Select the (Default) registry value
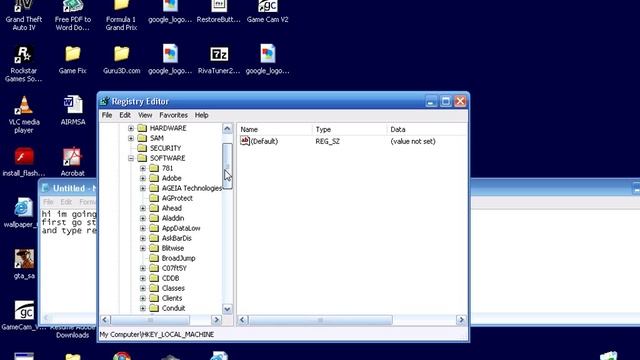Image resolution: width=640 pixels, height=360 pixels. tap(259, 141)
